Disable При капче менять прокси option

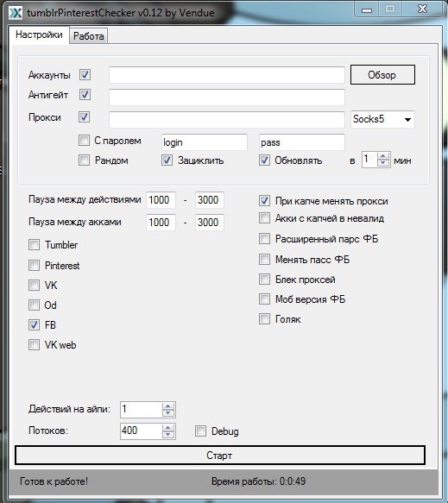point(264,201)
